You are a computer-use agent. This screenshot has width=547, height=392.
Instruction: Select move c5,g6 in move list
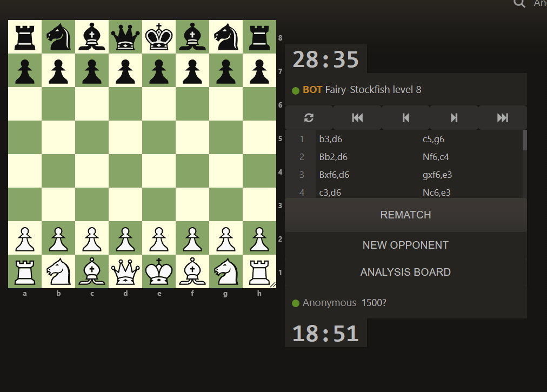tap(433, 139)
